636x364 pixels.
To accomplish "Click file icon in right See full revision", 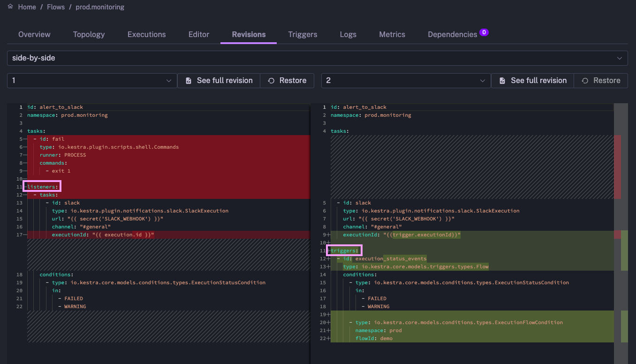I will 502,81.
